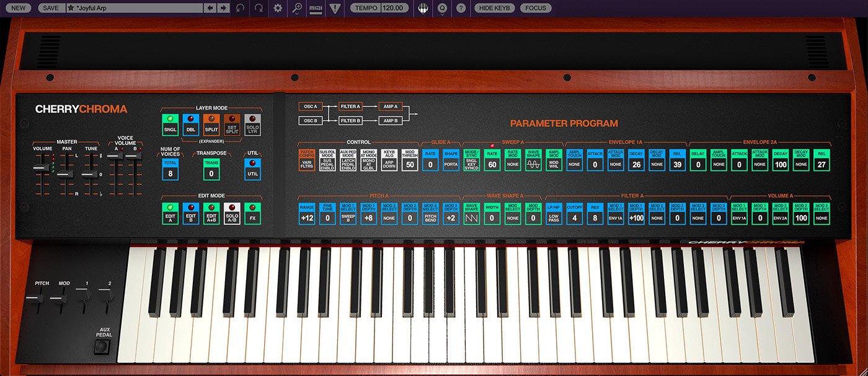
Task: Click the SAVE button
Action: pyautogui.click(x=53, y=8)
